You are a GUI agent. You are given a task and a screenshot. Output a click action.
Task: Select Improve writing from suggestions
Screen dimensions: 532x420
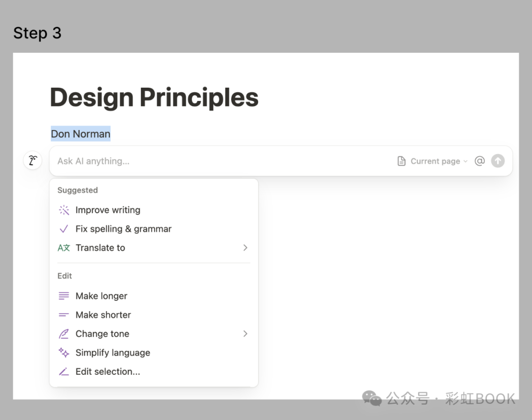[x=108, y=210]
